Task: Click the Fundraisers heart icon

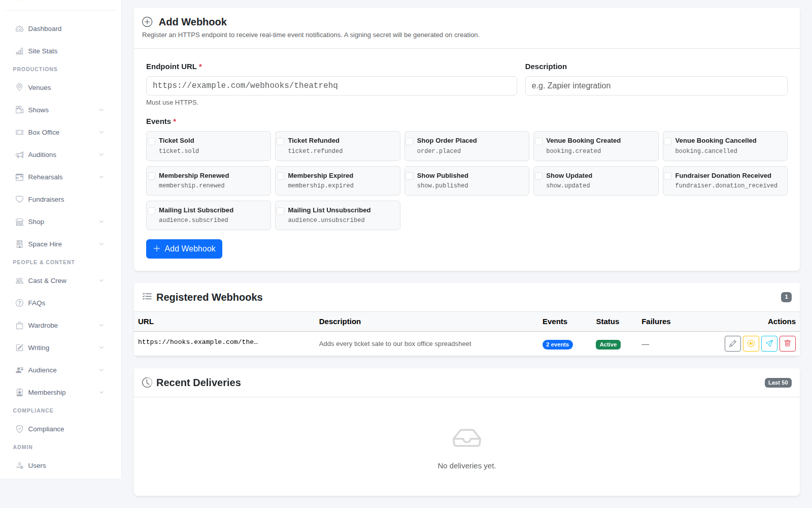Action: 19,200
